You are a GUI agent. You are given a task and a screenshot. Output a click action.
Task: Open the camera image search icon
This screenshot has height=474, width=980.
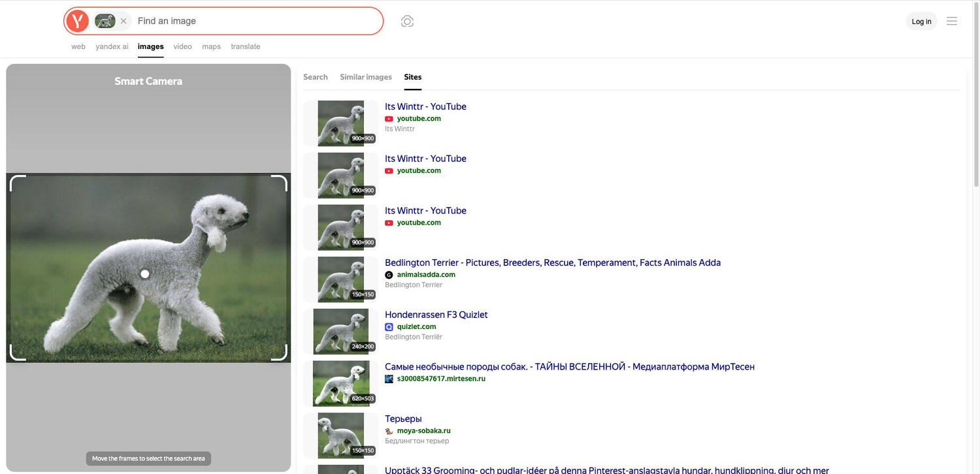point(407,21)
